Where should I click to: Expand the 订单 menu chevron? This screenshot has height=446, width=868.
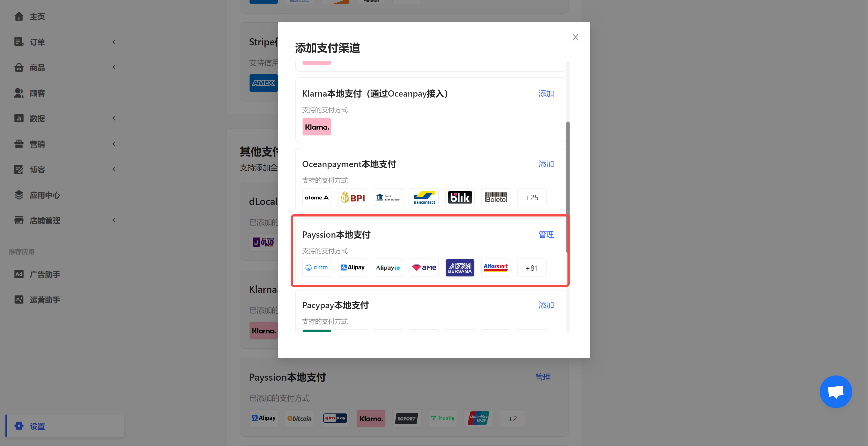pos(114,42)
